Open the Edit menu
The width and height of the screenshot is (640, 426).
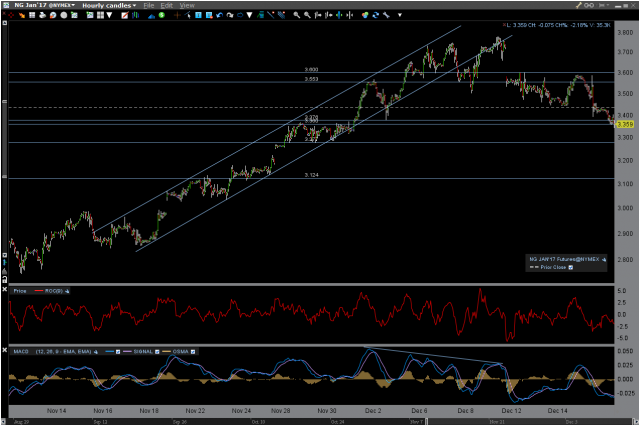tap(167, 5)
